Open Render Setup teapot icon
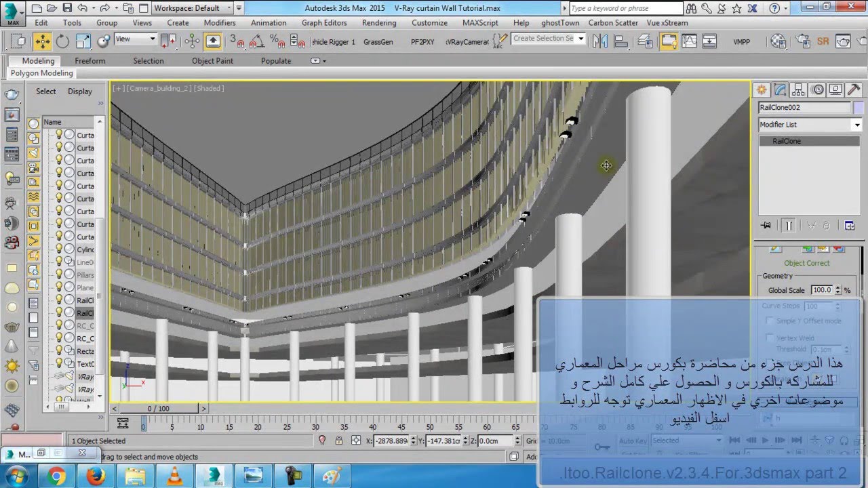This screenshot has height=488, width=868. pos(803,41)
